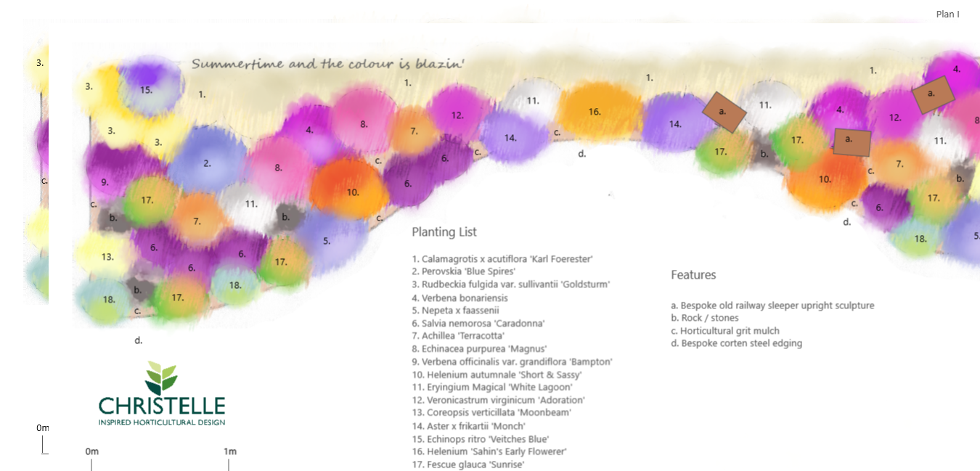
Task: Click the 'Planting List' heading
Action: coord(444,232)
